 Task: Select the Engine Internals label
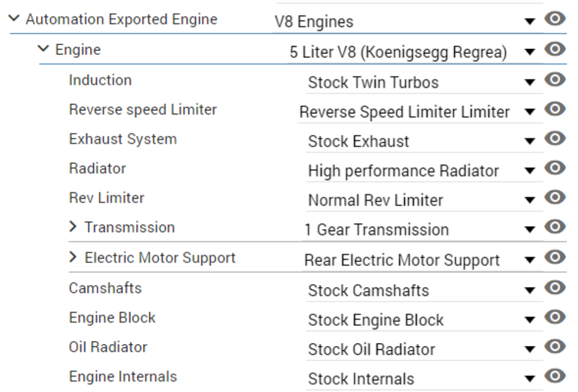123,377
